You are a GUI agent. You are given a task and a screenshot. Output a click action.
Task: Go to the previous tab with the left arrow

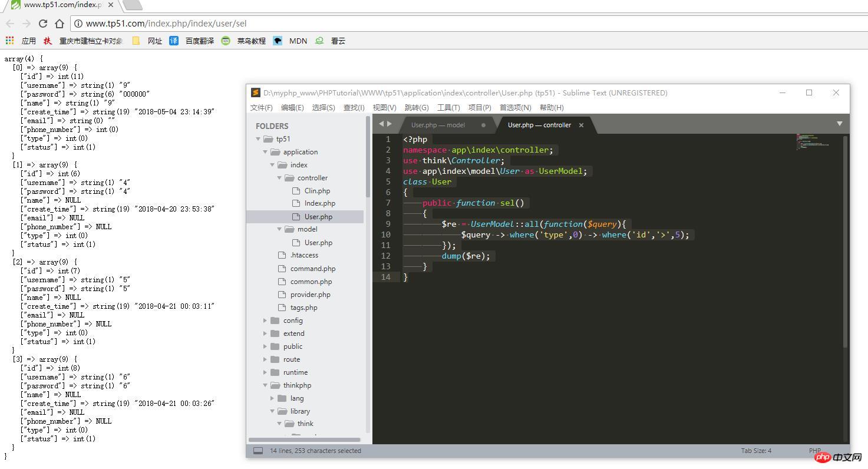point(381,124)
